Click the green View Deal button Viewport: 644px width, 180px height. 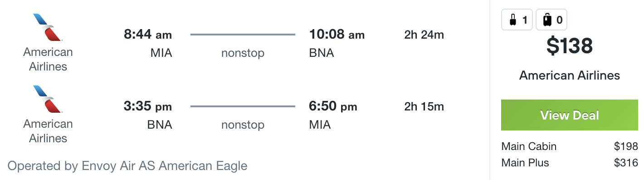(570, 115)
